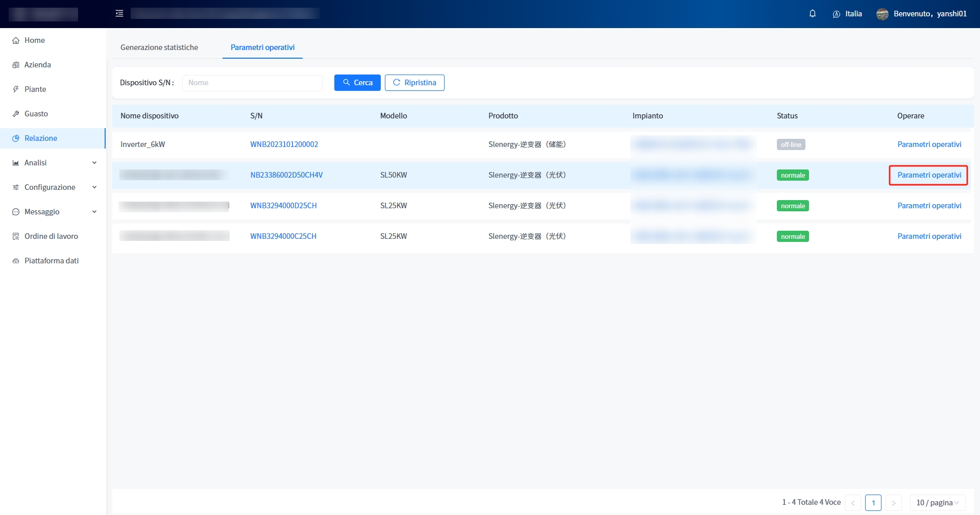Click the Prodotto column header
Image resolution: width=980 pixels, height=515 pixels.
503,116
